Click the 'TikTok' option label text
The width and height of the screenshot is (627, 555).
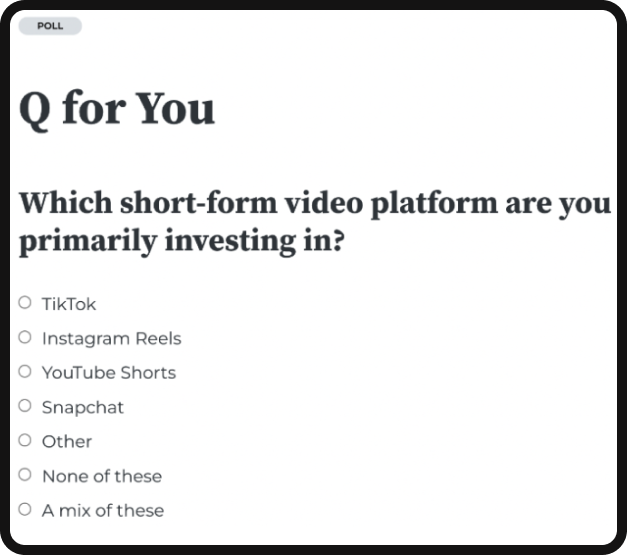coord(69,304)
